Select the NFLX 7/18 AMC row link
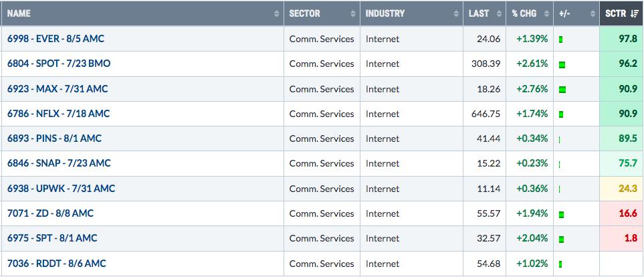The image size is (644, 277). point(58,114)
